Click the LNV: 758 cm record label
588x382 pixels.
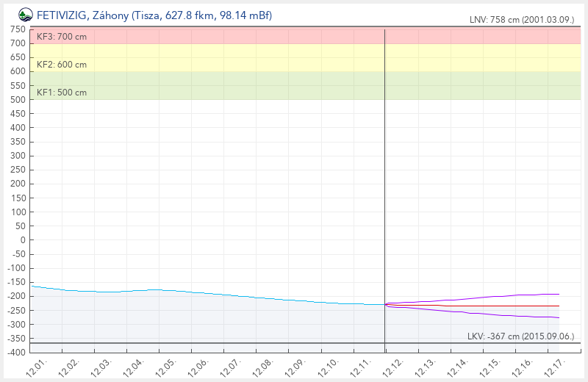coord(521,20)
